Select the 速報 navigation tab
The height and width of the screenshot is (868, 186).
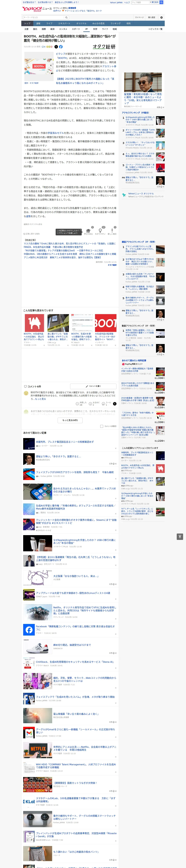coord(38,24)
